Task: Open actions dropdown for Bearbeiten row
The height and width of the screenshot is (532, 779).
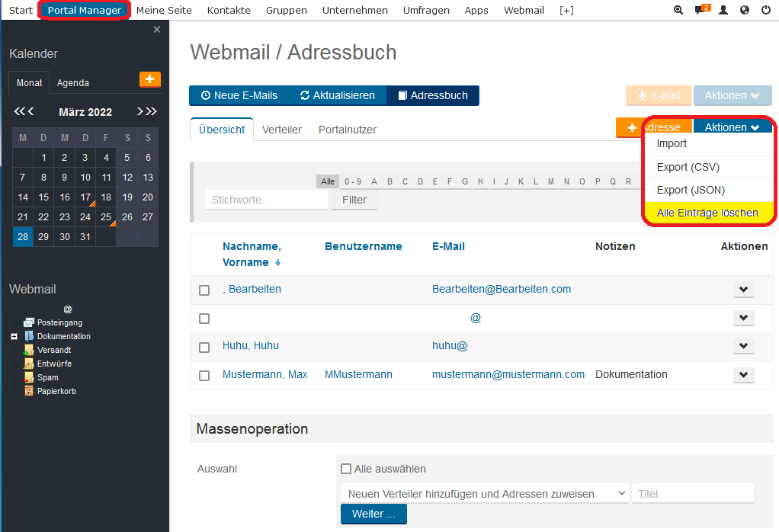Action: 744,290
